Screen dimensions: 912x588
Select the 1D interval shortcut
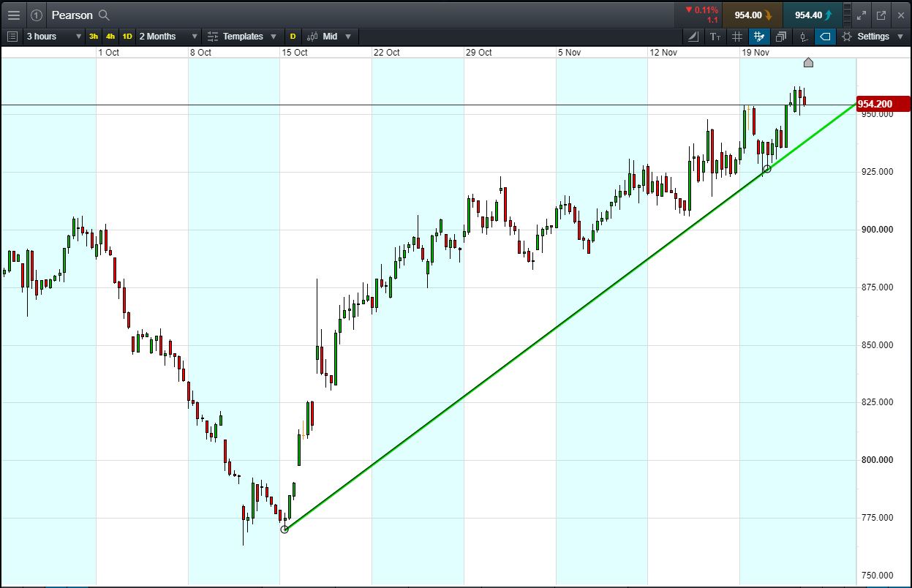point(127,36)
